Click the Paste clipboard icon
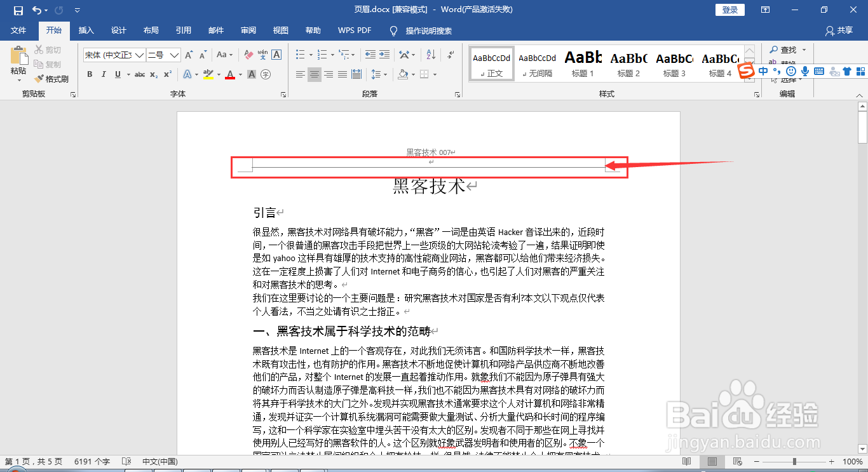The width and height of the screenshot is (868, 472). tap(18, 56)
